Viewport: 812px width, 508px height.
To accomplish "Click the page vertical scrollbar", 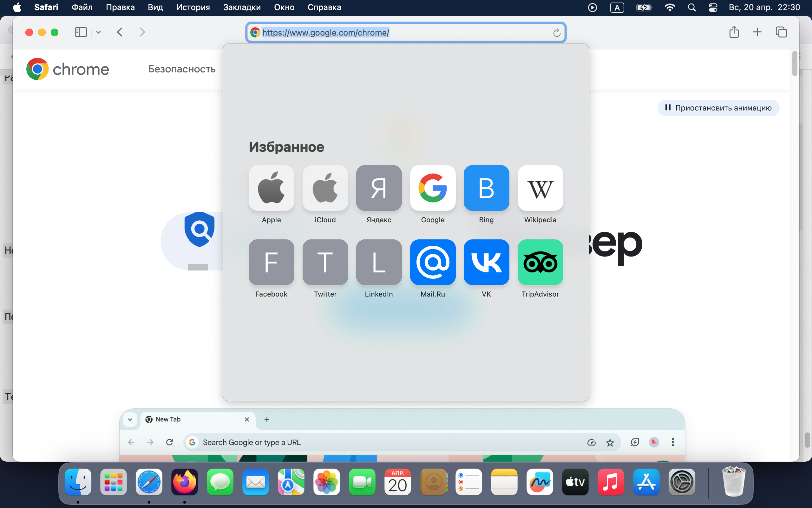I will pyautogui.click(x=795, y=64).
